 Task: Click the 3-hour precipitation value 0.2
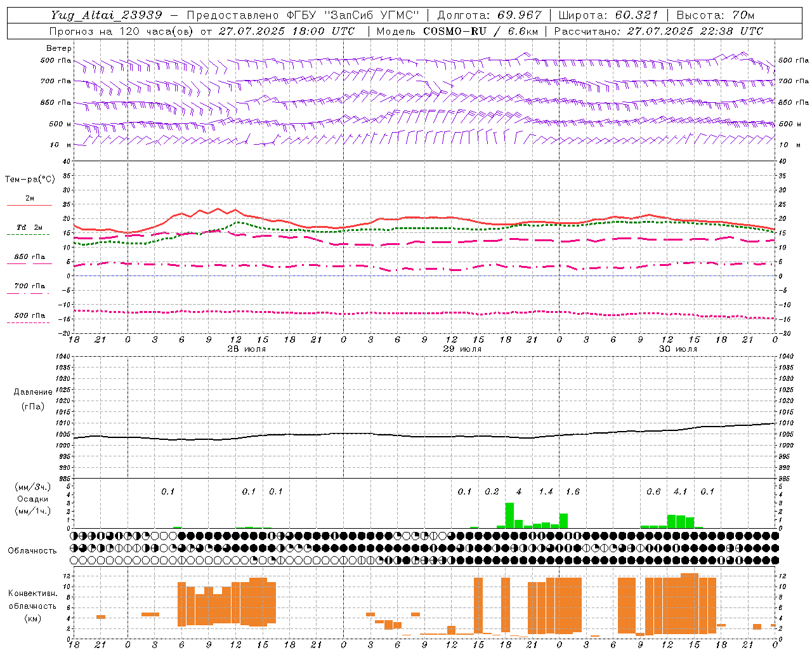(x=492, y=492)
